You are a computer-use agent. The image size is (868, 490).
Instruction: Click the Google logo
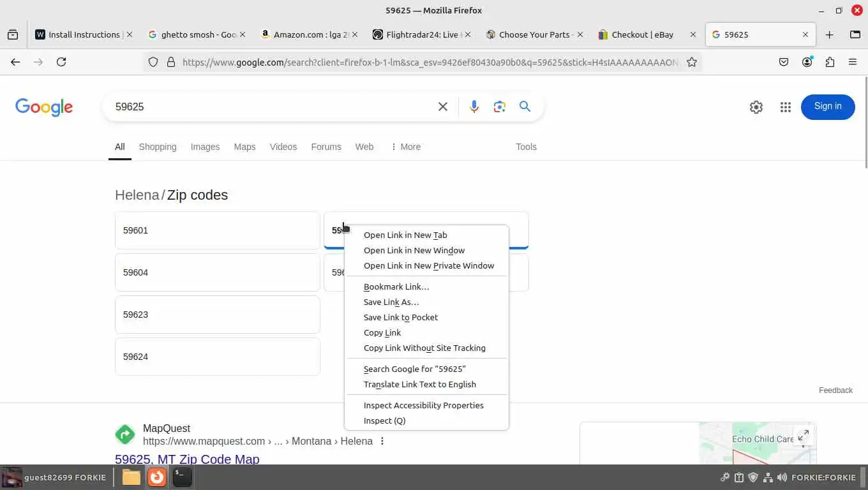click(44, 107)
